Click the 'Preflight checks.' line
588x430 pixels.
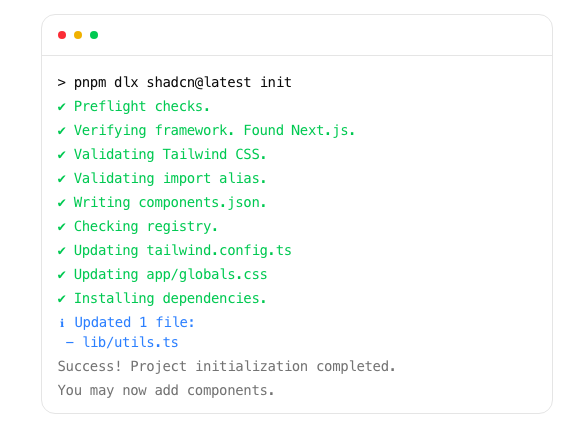(x=141, y=106)
